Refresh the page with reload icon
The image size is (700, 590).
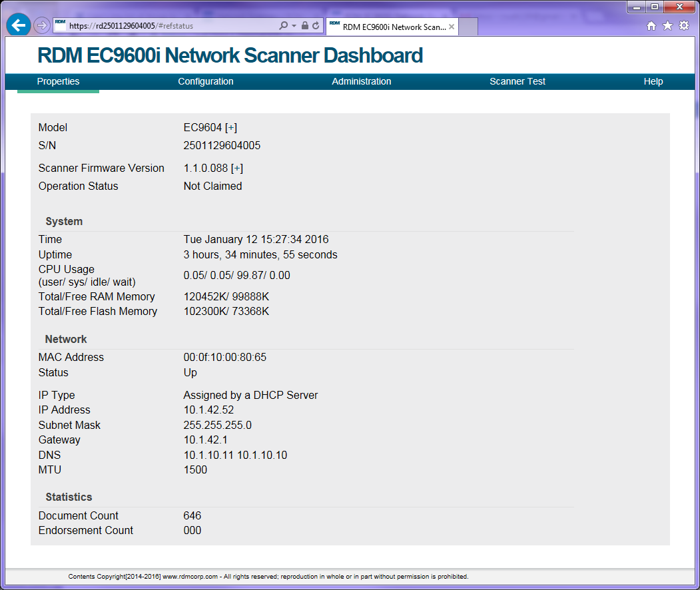coord(316,25)
